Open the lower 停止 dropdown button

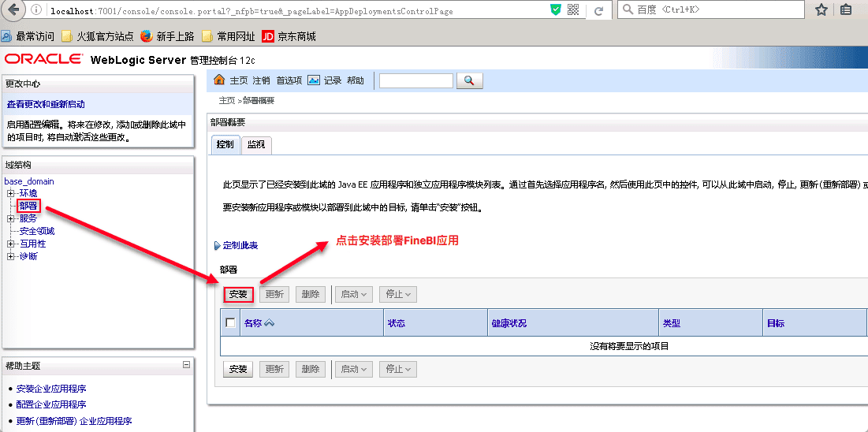[398, 369]
